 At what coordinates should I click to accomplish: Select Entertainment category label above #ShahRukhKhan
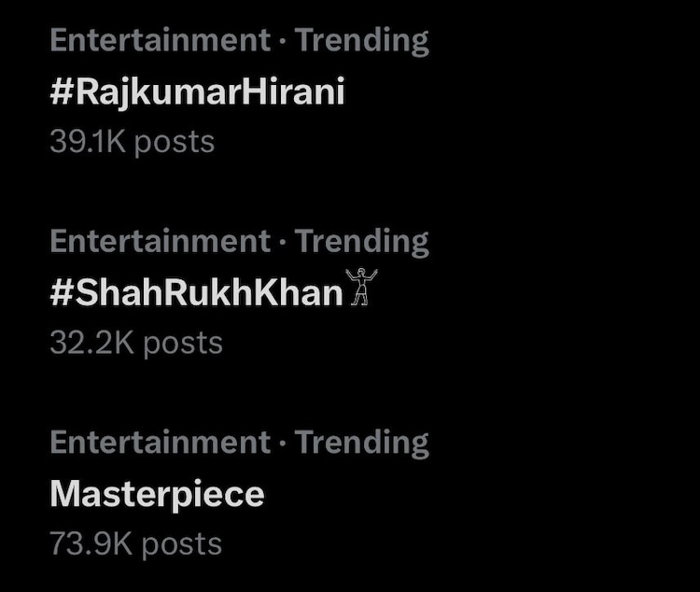(160, 241)
